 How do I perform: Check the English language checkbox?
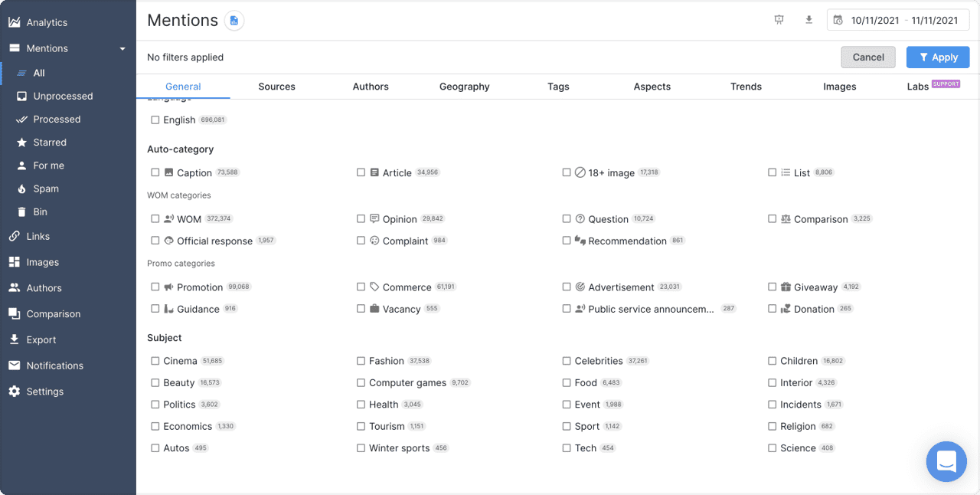pyautogui.click(x=155, y=120)
